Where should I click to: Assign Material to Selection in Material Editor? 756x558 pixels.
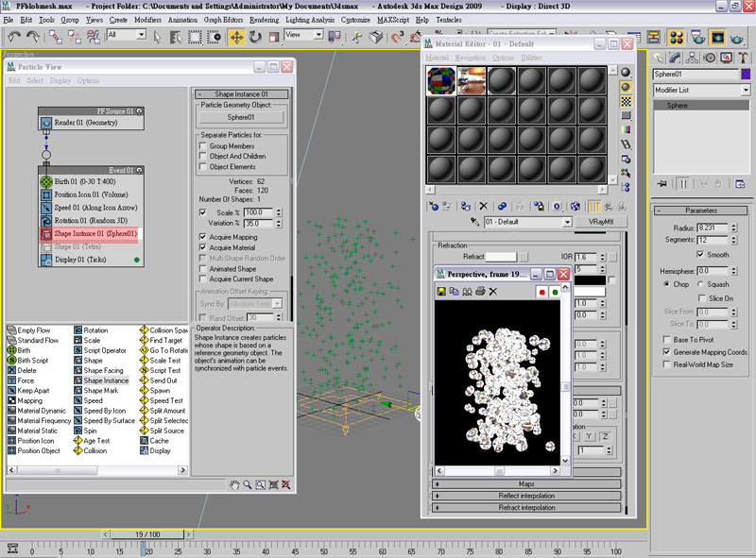pyautogui.click(x=465, y=206)
